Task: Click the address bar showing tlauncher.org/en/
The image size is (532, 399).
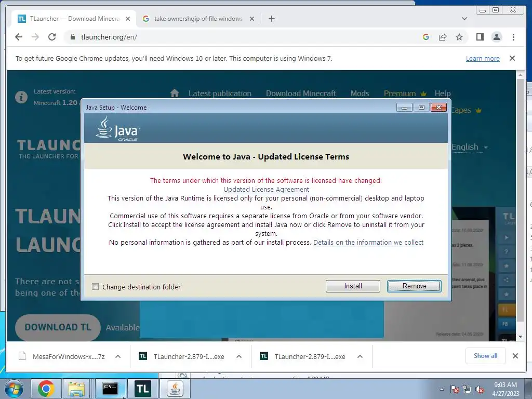Action: pos(237,37)
